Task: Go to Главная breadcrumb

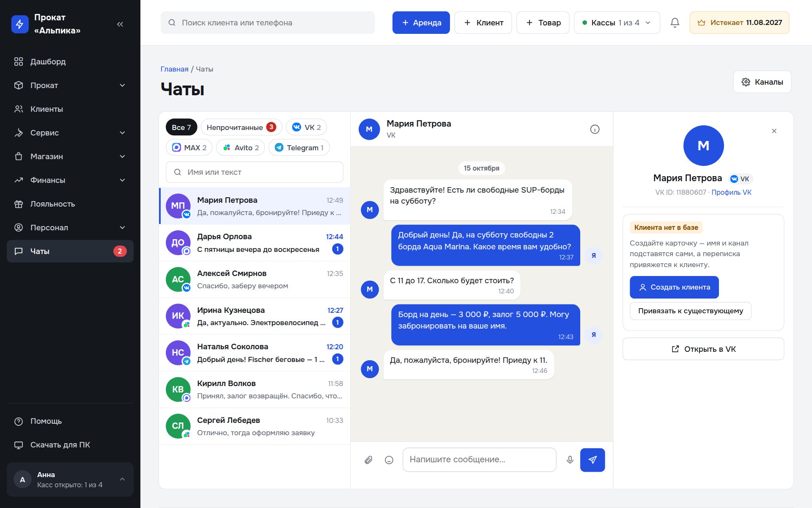Action: point(174,69)
